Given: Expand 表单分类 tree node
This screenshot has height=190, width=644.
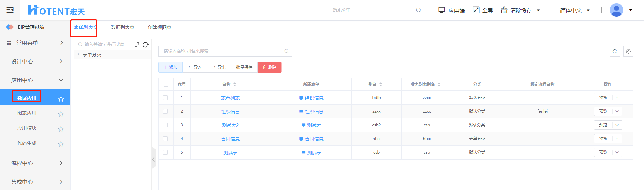Looking at the screenshot, I should (x=78, y=54).
